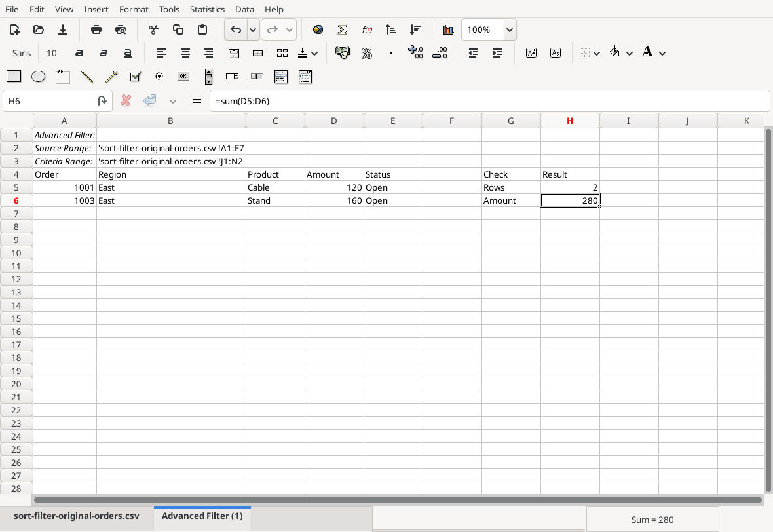The width and height of the screenshot is (773, 532).
Task: Expand the formula entry options dropdown
Action: pos(172,101)
